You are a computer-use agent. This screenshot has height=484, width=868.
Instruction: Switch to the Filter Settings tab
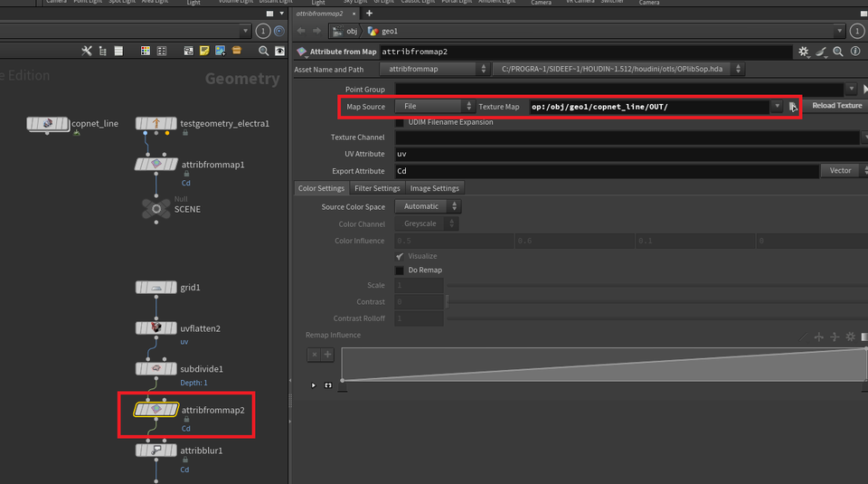pos(377,188)
